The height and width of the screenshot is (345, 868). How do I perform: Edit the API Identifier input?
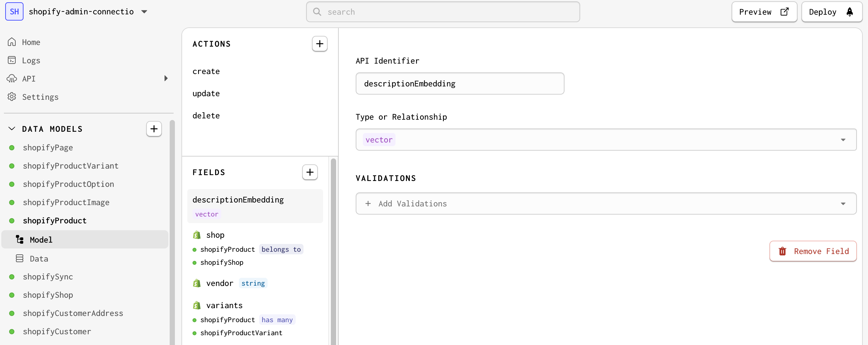coord(459,83)
